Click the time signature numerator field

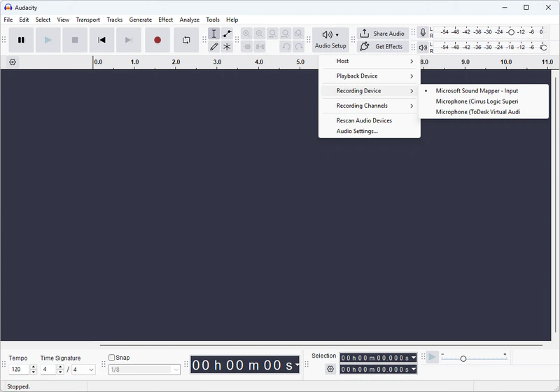48,370
